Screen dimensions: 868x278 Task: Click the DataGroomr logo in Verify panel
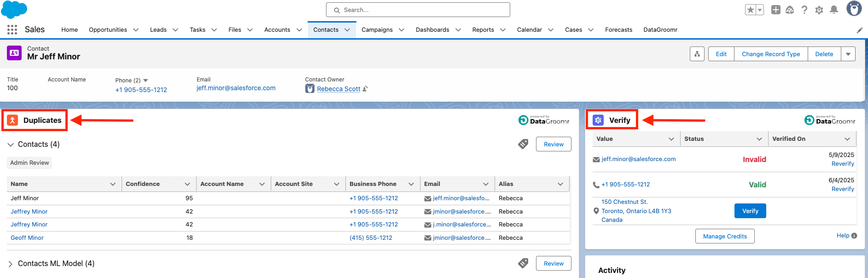pos(830,120)
